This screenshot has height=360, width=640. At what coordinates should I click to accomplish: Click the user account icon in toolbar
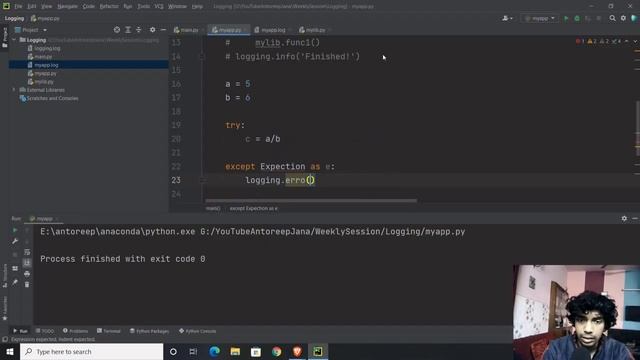[x=507, y=18]
